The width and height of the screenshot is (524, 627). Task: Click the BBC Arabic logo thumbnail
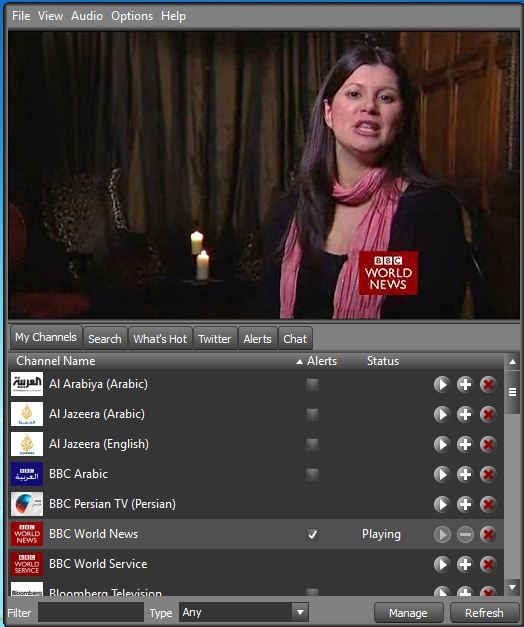coord(27,474)
